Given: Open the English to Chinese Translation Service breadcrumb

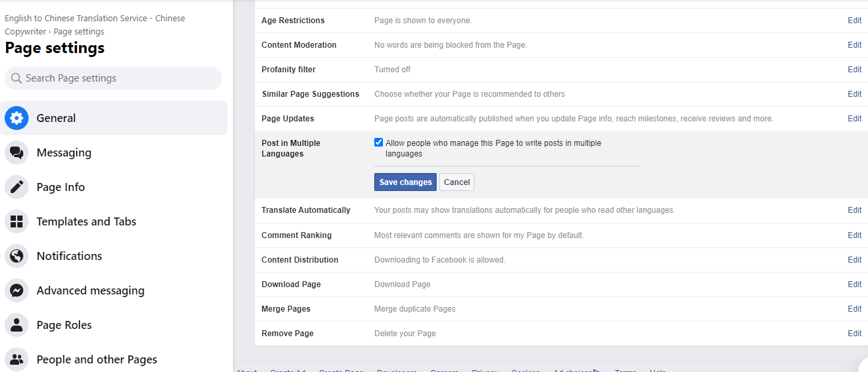Looking at the screenshot, I should click(x=95, y=25).
